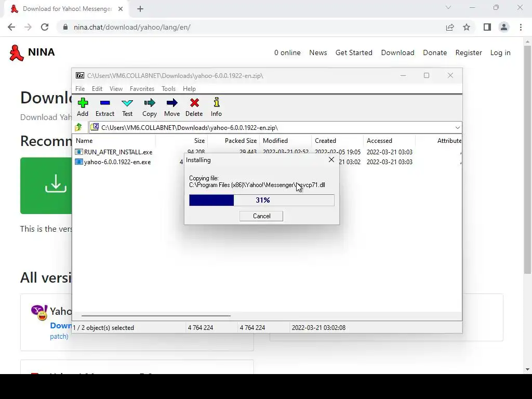Click the 31% installation progress bar
The height and width of the screenshot is (399, 532).
[x=262, y=200]
